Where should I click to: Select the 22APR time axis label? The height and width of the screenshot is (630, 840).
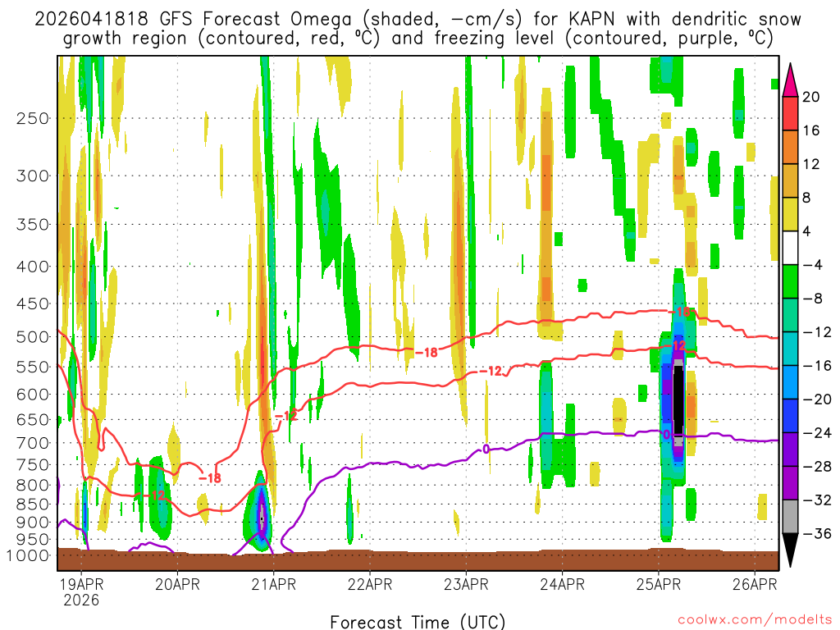point(370,584)
